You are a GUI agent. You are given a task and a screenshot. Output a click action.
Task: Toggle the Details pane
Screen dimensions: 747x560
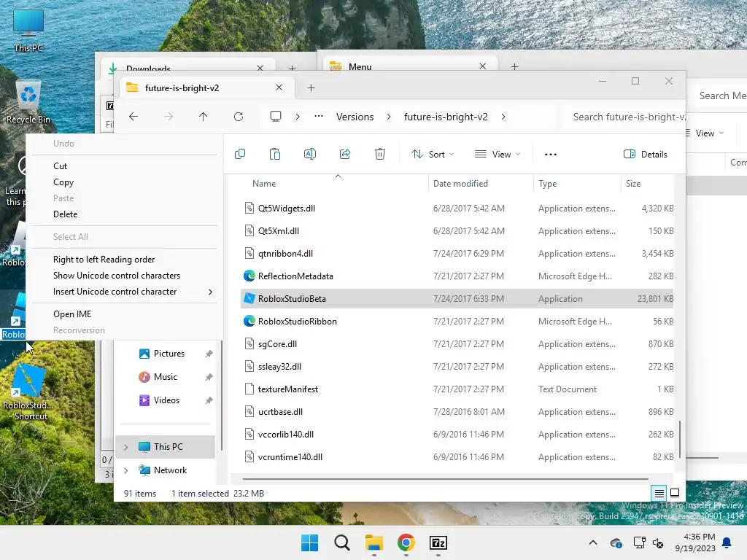coord(645,155)
